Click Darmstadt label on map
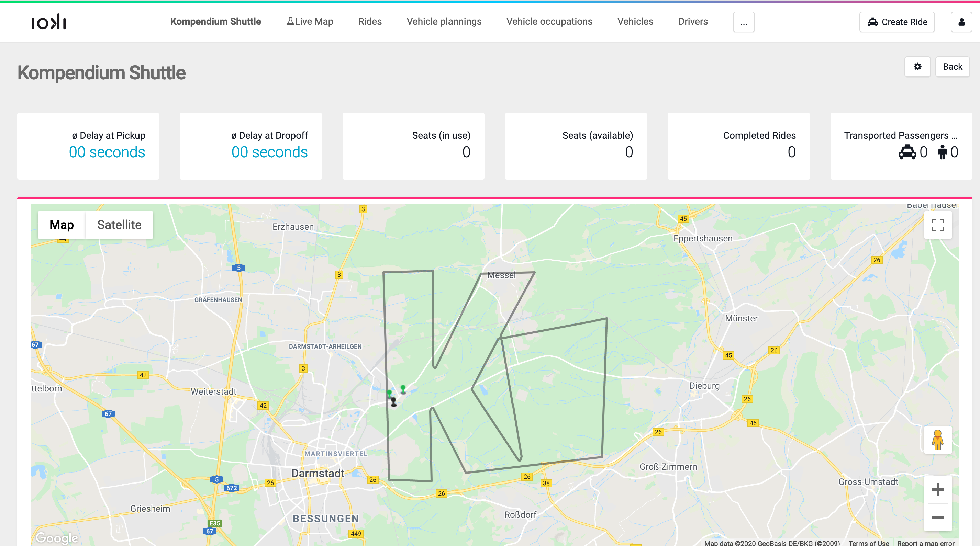 [318, 474]
